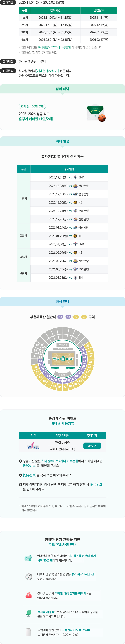Click the ticket icon in 유의사항

pyautogui.click(x=28, y=558)
